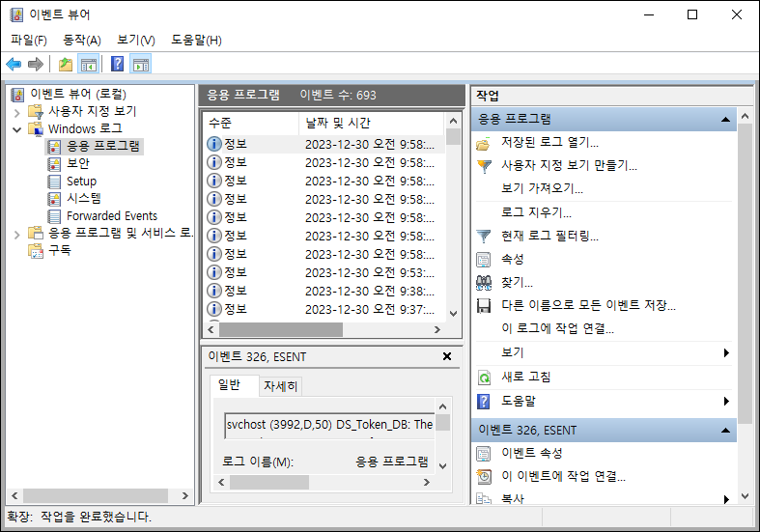Viewport: 760px width, 532px height.
Task: Click the Up one level folder icon
Action: [66, 64]
